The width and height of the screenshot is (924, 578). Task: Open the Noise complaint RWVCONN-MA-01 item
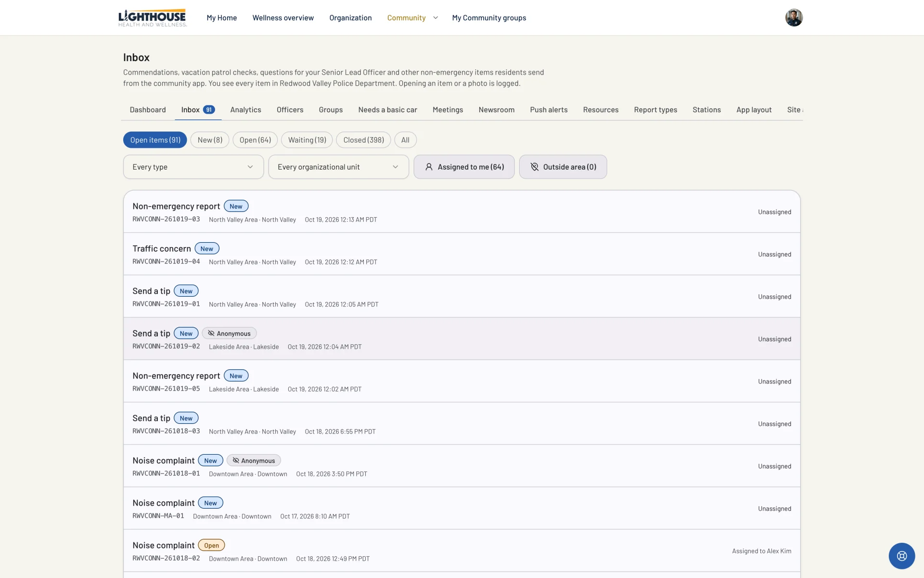click(462, 509)
